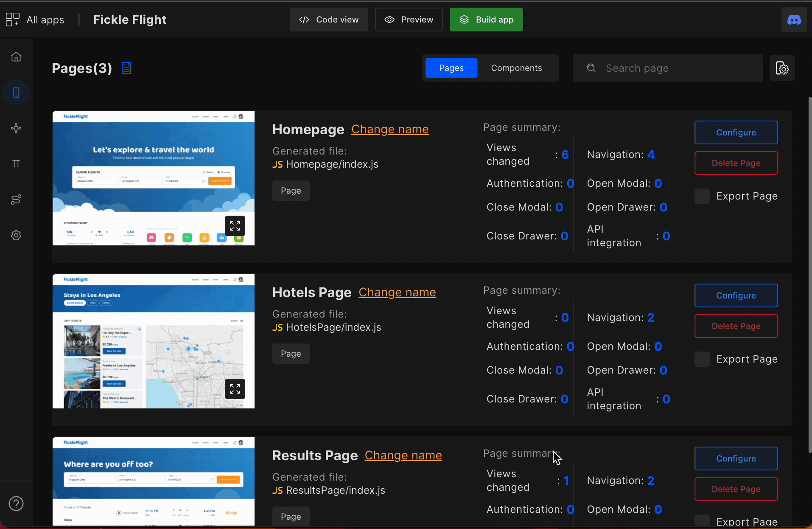Click Results Page Views changed value 1

tap(566, 481)
